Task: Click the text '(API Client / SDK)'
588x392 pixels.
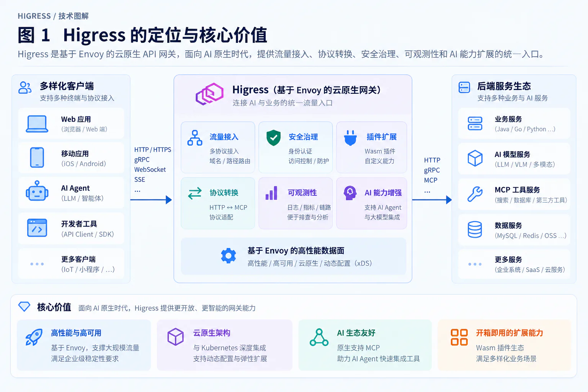Action: point(88,234)
